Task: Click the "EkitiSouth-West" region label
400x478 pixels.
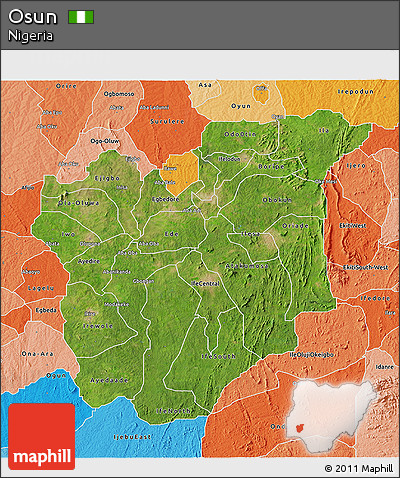Action: click(365, 267)
